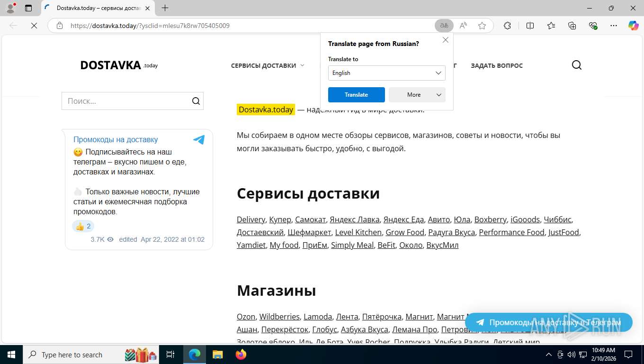This screenshot has width=644, height=364.
Task: Open the Яндекс Еда link
Action: pos(403,219)
